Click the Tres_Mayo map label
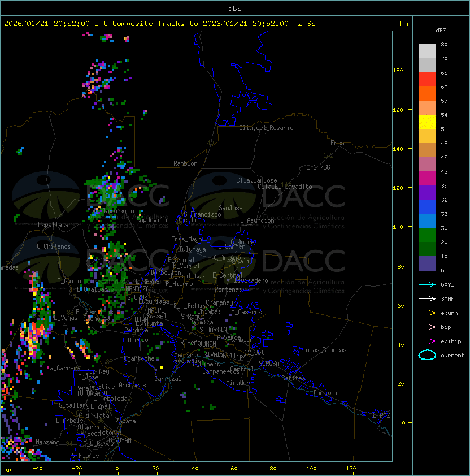Viewport: 470px width, 476px height. (186, 239)
